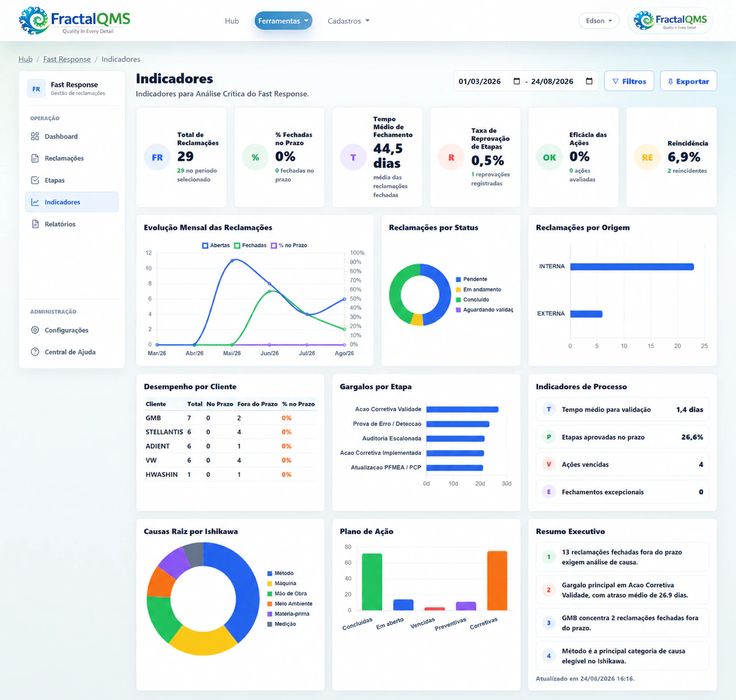The width and height of the screenshot is (736, 700).
Task: Expand the Ferramentas dropdown menu
Action: (283, 21)
